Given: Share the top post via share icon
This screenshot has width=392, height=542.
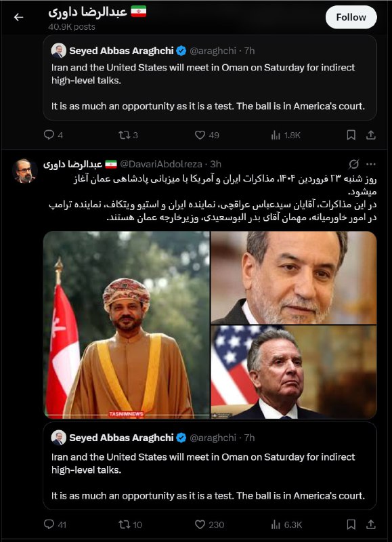Looking at the screenshot, I should 370,135.
